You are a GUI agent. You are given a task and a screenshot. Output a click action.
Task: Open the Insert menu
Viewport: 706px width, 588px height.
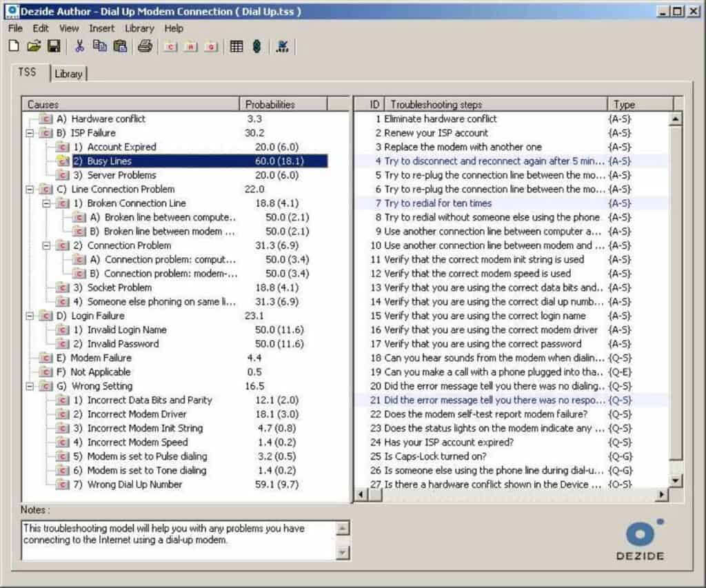click(102, 28)
